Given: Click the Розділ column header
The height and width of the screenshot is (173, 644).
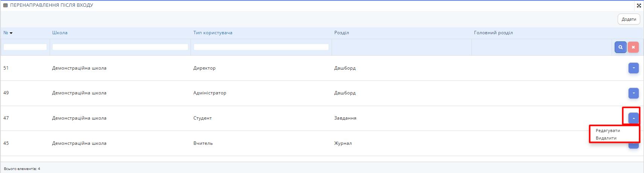Looking at the screenshot, I should [x=341, y=33].
